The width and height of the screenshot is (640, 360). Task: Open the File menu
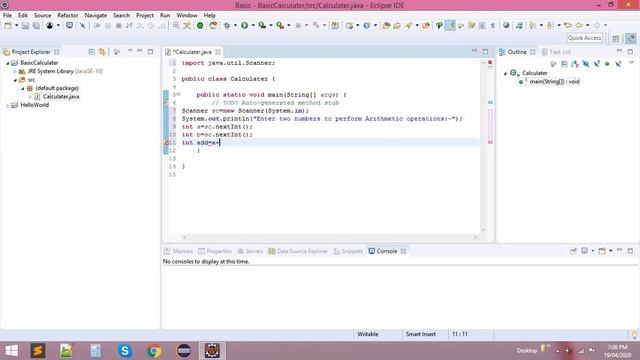7,16
